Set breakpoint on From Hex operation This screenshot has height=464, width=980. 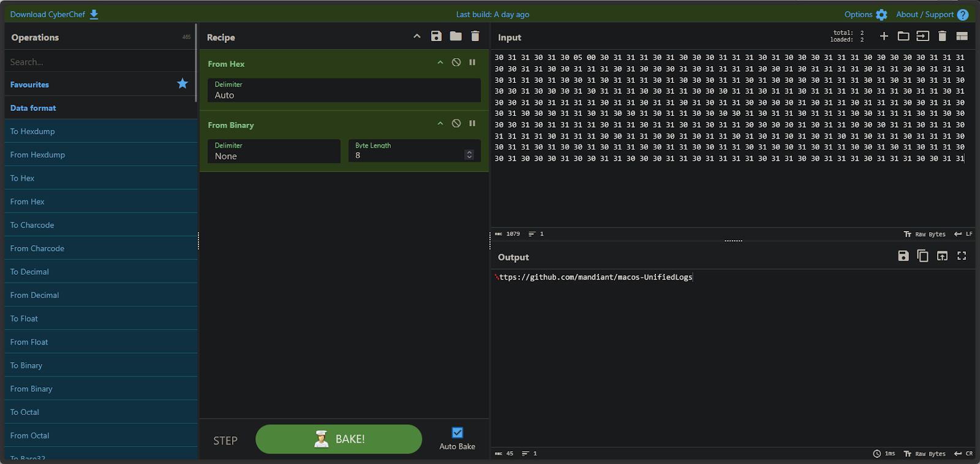click(472, 63)
